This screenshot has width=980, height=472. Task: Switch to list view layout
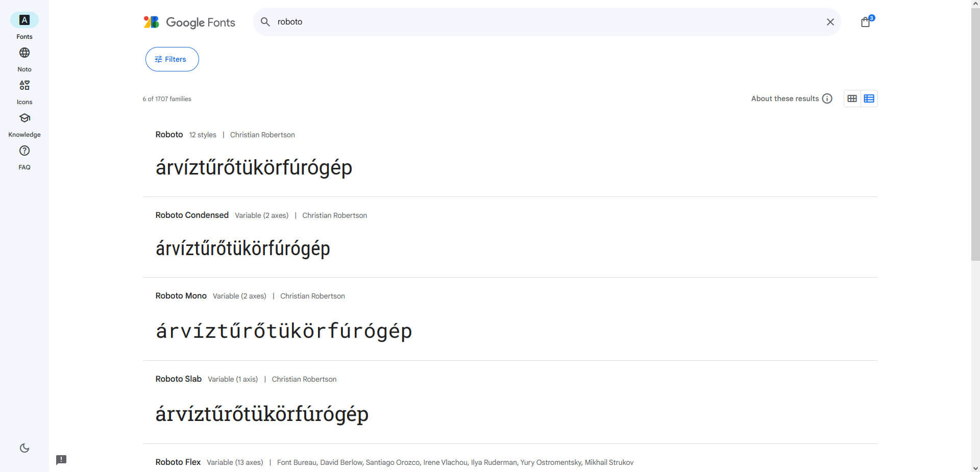click(869, 98)
